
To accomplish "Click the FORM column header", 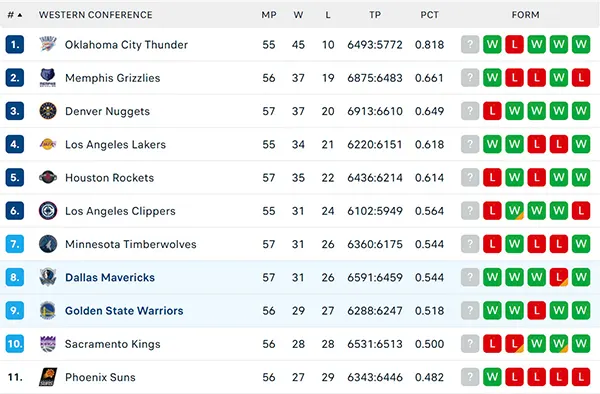I will tap(525, 15).
